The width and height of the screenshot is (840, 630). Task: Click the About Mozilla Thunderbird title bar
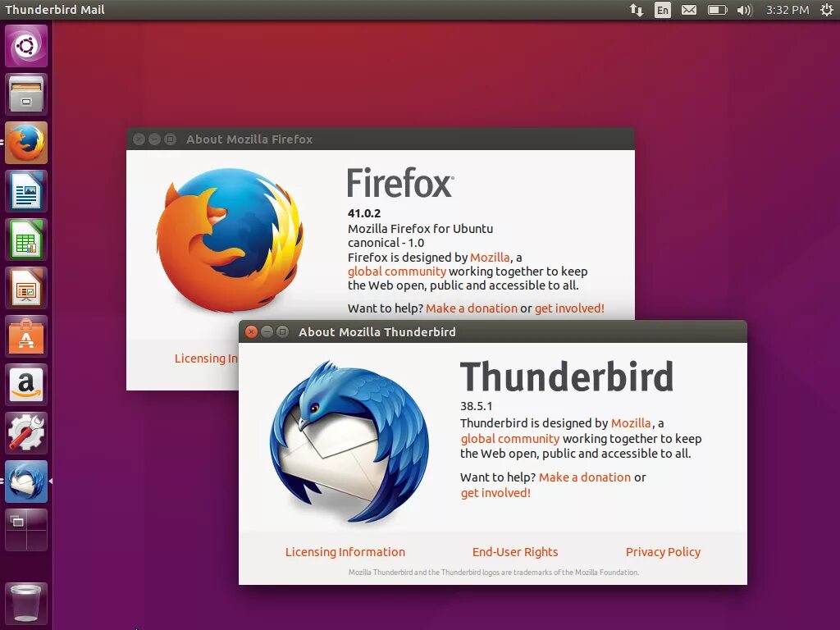point(492,331)
